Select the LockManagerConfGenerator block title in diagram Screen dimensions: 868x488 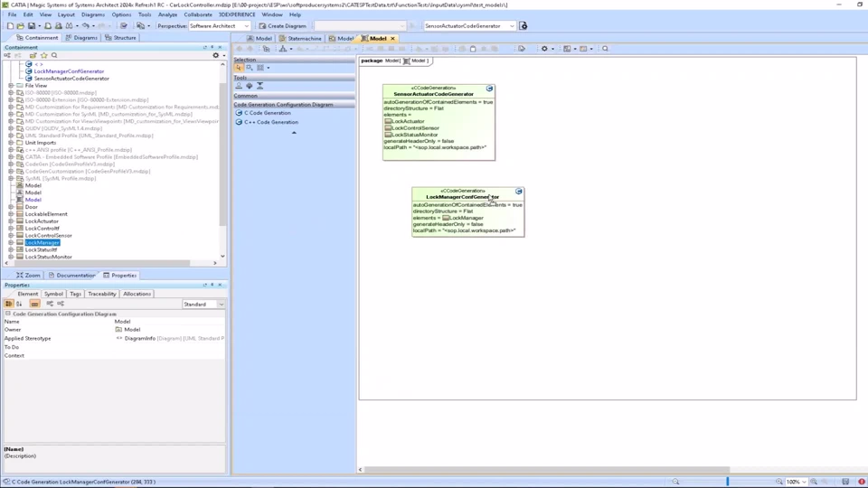tap(462, 197)
